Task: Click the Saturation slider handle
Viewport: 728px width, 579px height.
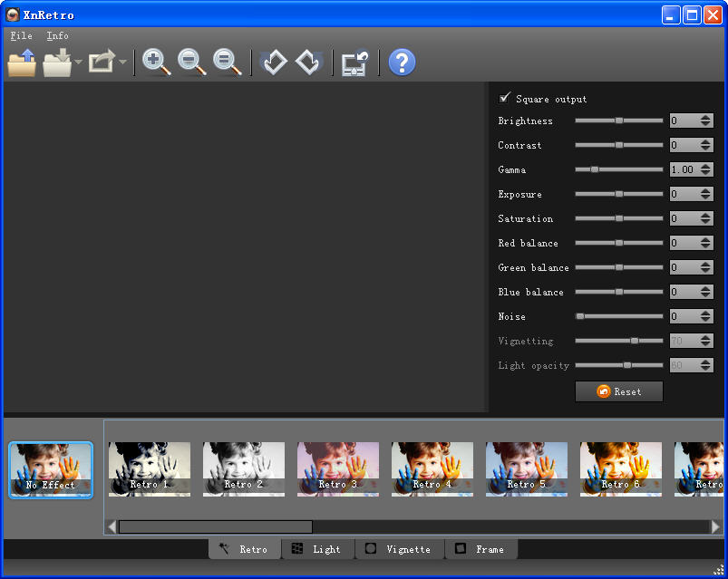Action: coord(619,218)
